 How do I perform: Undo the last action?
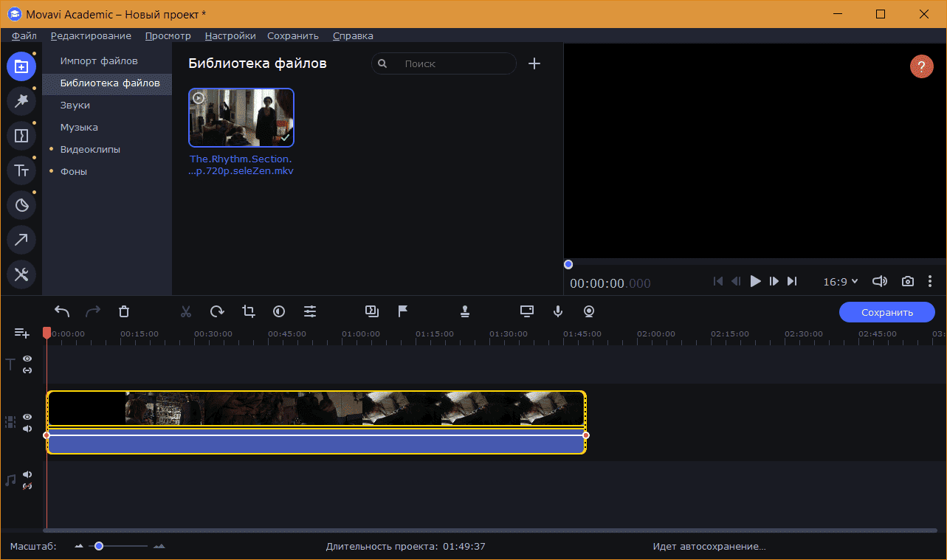pyautogui.click(x=62, y=311)
